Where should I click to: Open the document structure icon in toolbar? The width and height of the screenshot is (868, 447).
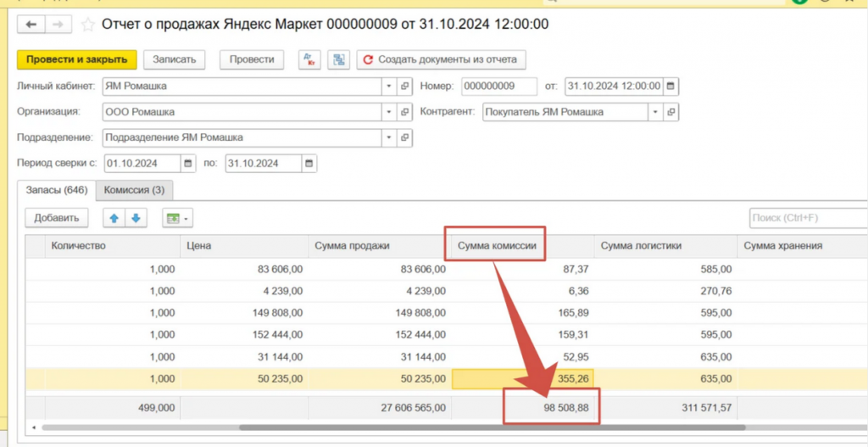point(339,59)
